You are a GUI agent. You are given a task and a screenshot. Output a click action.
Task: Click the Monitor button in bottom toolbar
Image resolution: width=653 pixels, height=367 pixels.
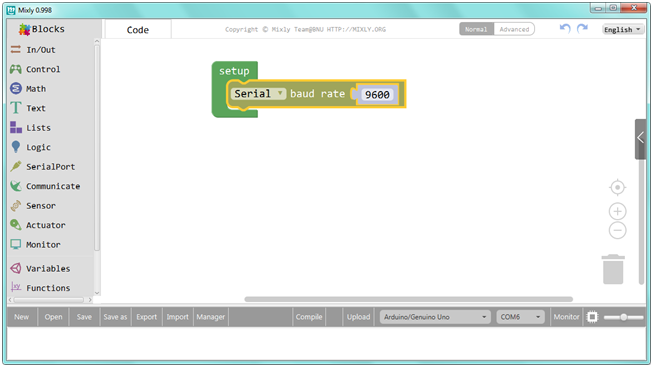click(566, 317)
